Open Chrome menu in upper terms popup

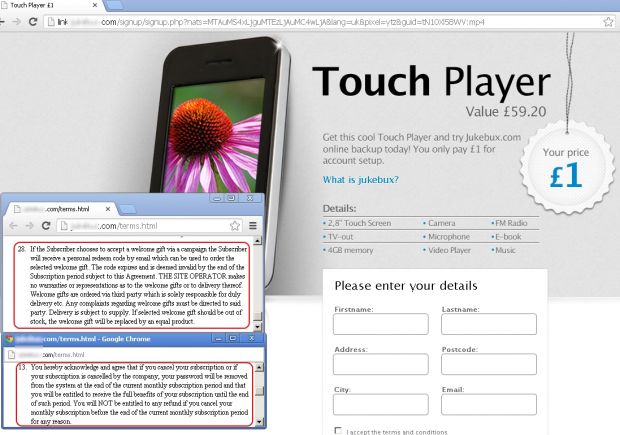tap(253, 226)
